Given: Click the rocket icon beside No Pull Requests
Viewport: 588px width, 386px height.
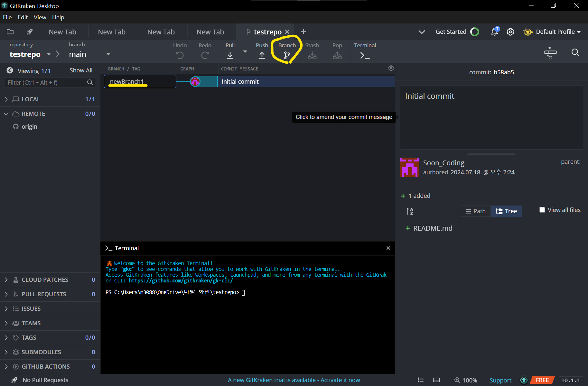Looking at the screenshot, I should point(14,380).
